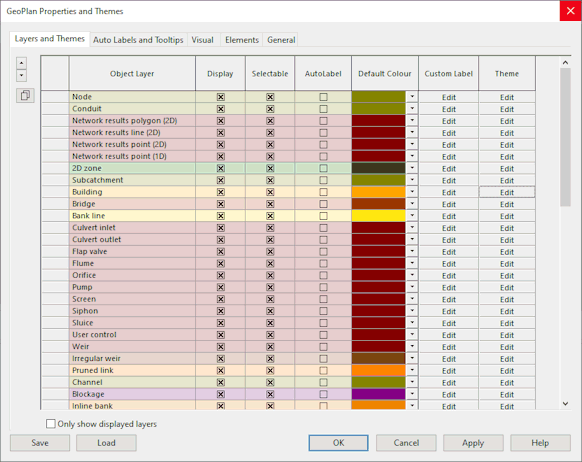This screenshot has height=462, width=582.
Task: Close the GeoPlan Properties dialog
Action: tap(570, 11)
